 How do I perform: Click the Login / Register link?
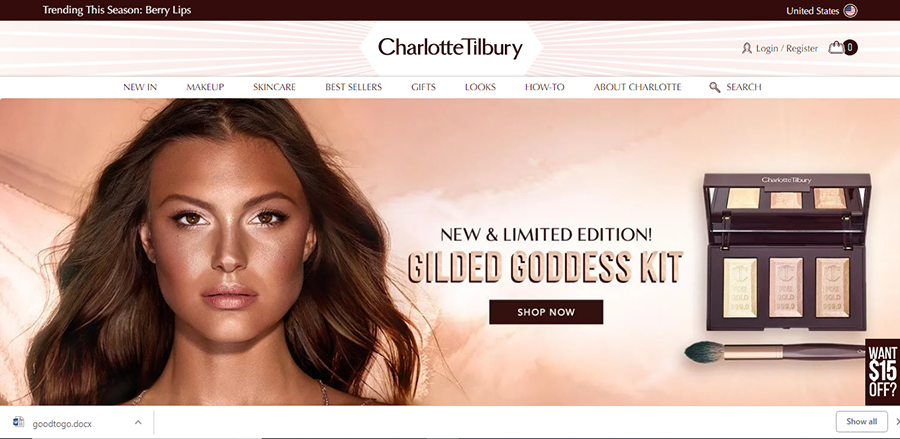pyautogui.click(x=786, y=49)
